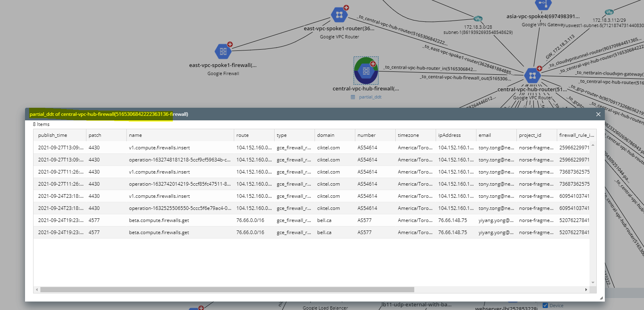This screenshot has width=644, height=310.
Task: Expand plus badge on central-vpc-hub-firewall
Action: (x=373, y=64)
